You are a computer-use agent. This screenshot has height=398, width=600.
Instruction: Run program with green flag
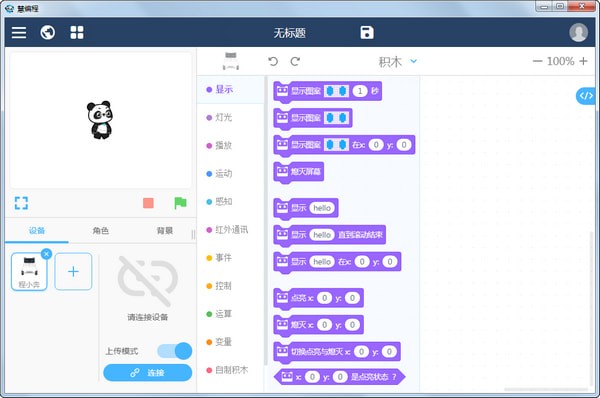[x=180, y=203]
